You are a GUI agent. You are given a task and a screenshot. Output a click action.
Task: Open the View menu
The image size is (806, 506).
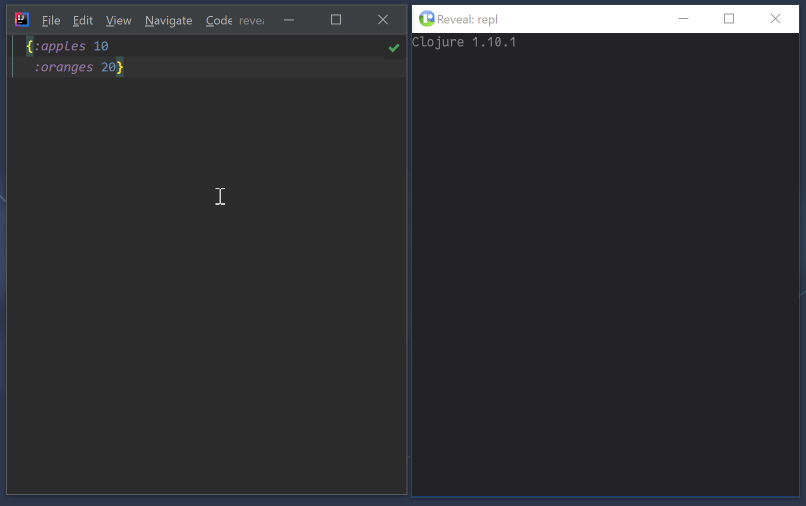click(118, 20)
